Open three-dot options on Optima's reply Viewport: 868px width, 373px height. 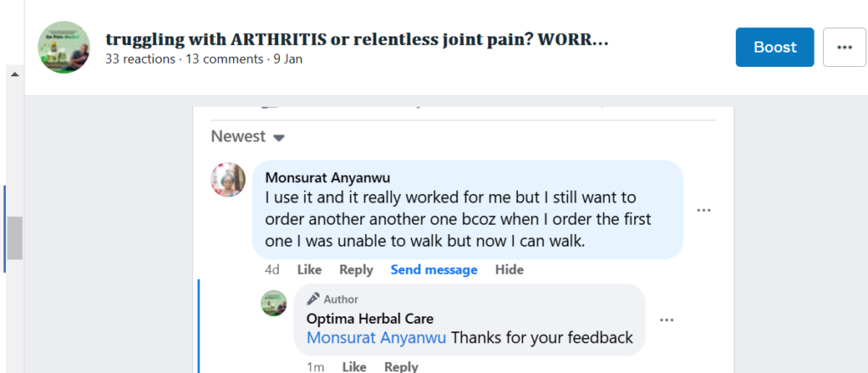(x=666, y=320)
